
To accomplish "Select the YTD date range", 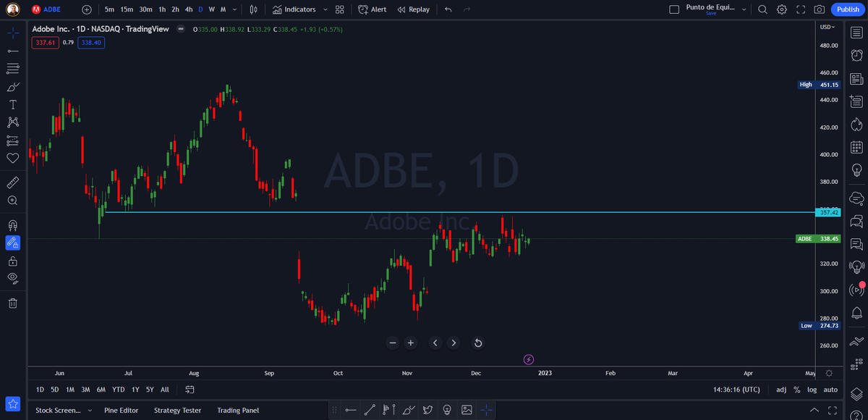I will (x=118, y=390).
